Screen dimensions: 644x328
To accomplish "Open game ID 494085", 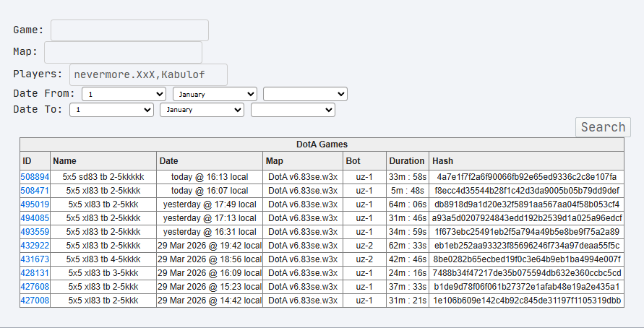I will point(35,218).
